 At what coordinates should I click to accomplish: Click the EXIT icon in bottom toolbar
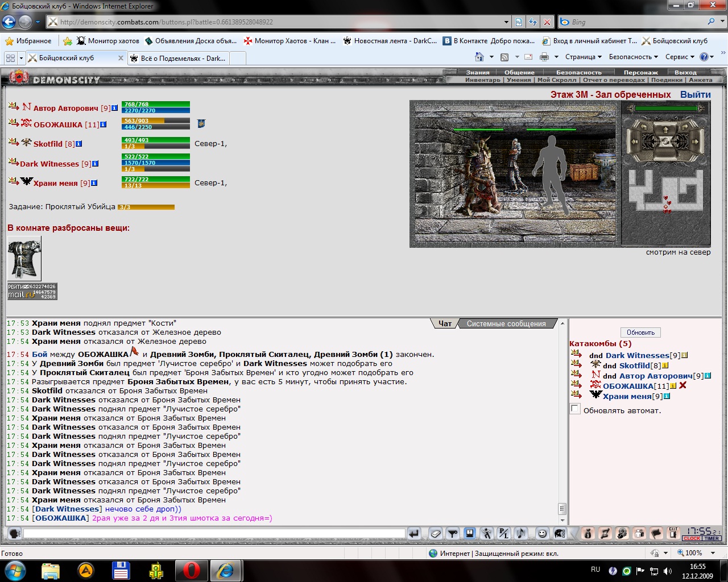(x=673, y=533)
